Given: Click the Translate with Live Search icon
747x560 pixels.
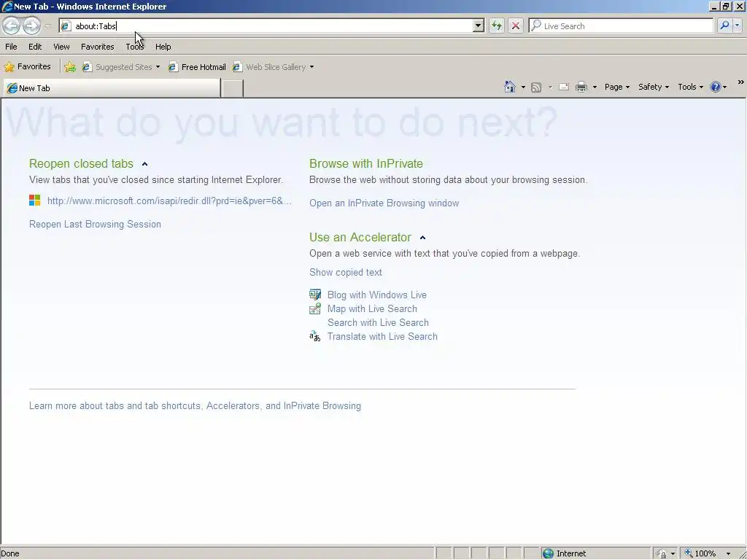Looking at the screenshot, I should [x=315, y=336].
